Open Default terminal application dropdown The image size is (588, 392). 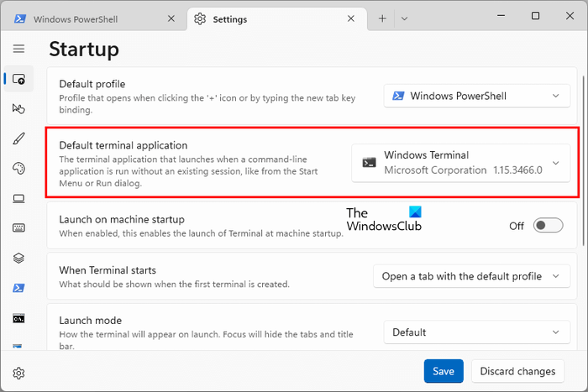460,163
